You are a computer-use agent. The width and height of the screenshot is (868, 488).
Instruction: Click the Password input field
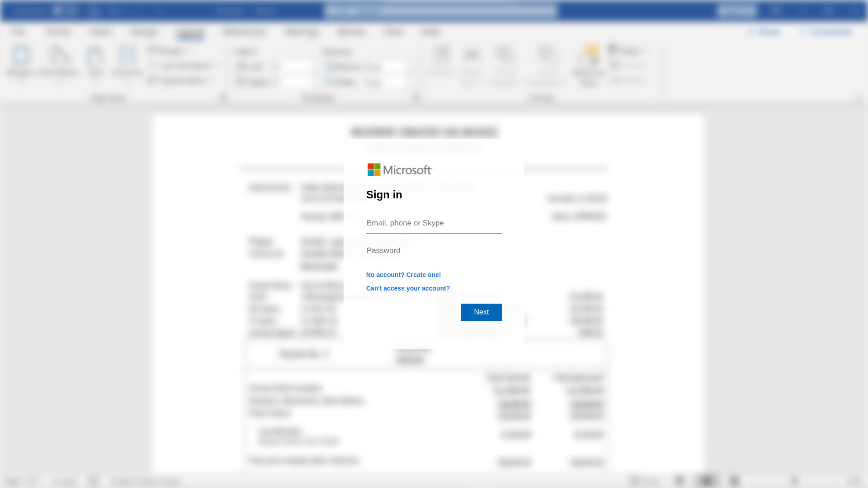click(434, 251)
